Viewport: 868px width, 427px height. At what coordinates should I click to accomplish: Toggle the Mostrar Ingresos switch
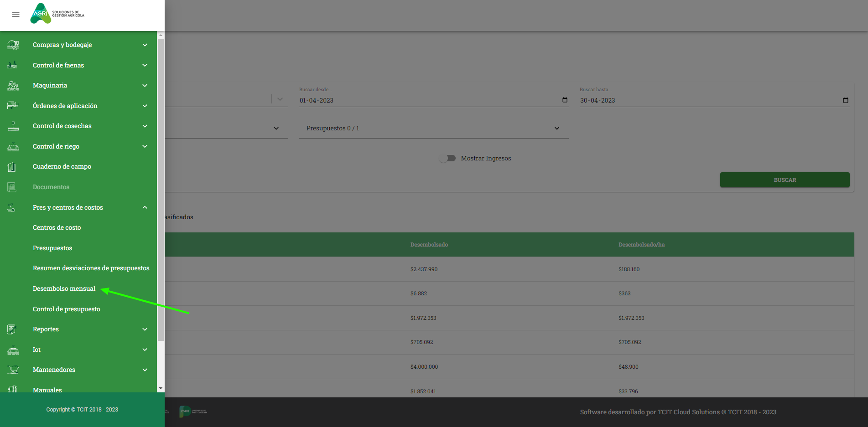447,158
